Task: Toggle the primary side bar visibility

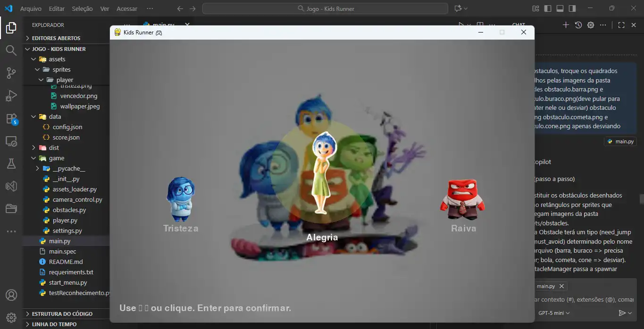Action: (x=548, y=8)
